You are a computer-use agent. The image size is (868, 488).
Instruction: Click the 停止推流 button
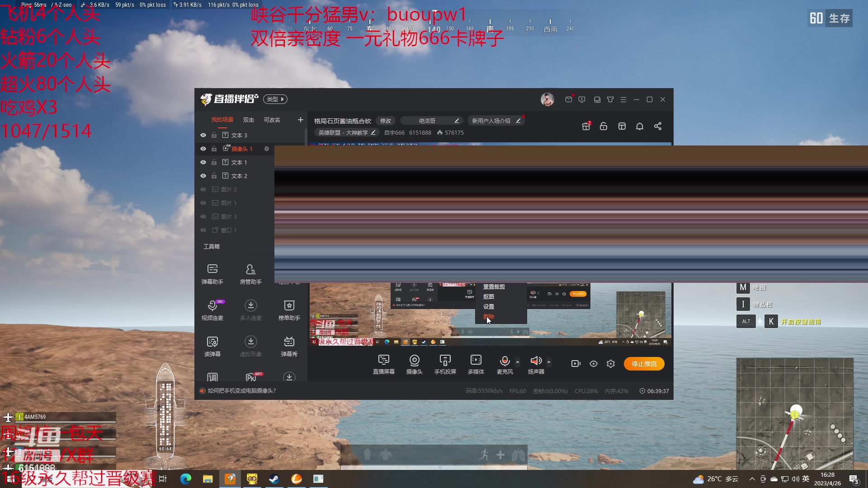pos(644,364)
